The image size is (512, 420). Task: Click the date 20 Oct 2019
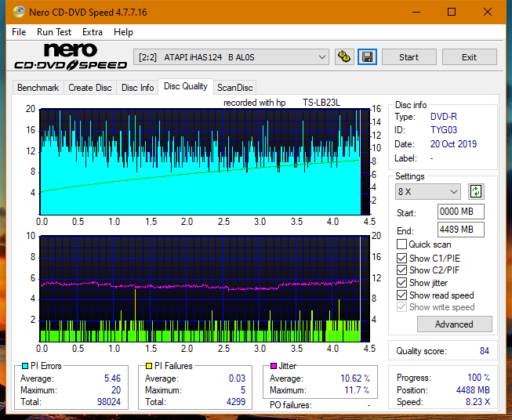pyautogui.click(x=453, y=144)
